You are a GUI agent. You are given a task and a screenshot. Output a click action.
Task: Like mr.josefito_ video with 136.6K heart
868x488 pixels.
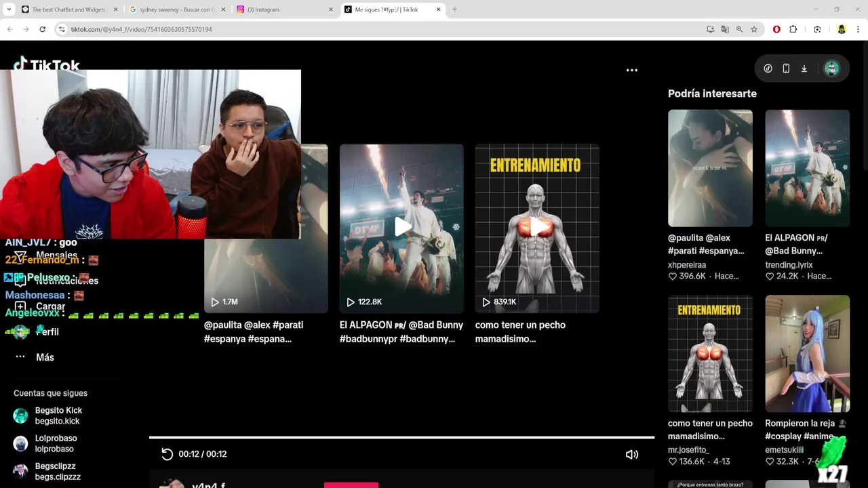673,462
